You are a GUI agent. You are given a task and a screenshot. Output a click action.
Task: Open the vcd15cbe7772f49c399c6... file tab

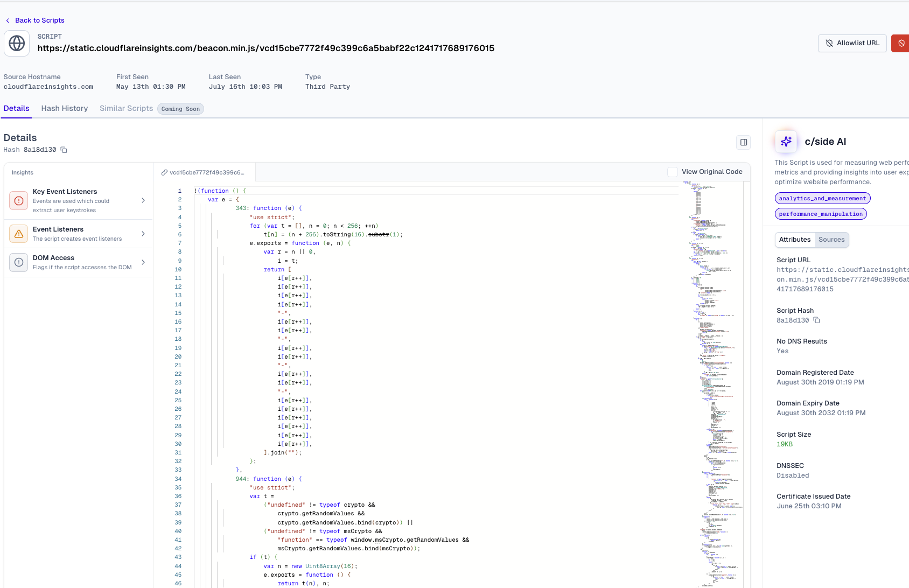204,172
